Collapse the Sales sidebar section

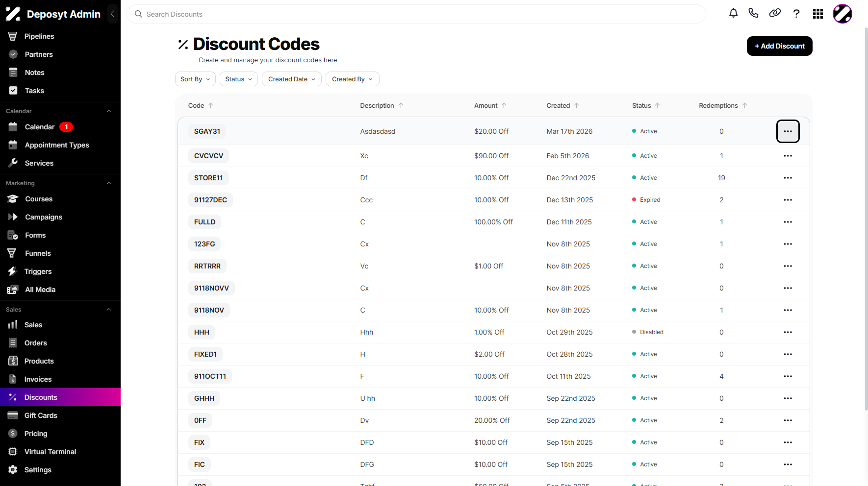pyautogui.click(x=109, y=310)
